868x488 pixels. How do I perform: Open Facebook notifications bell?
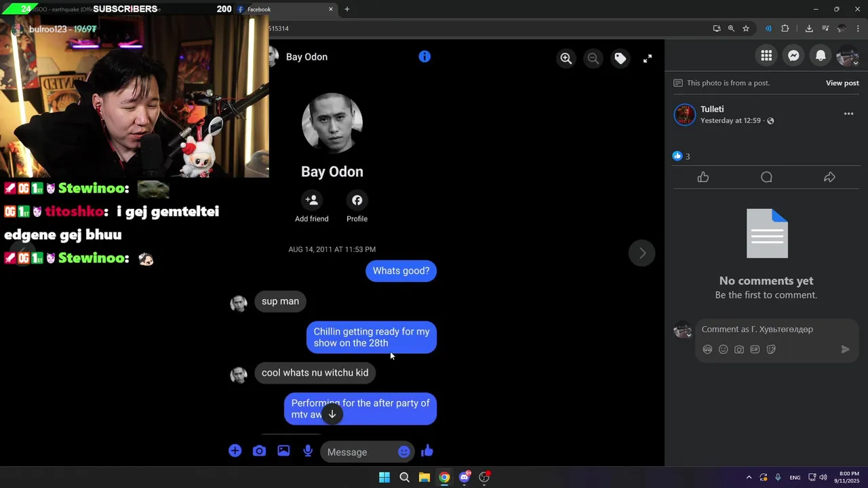(821, 56)
